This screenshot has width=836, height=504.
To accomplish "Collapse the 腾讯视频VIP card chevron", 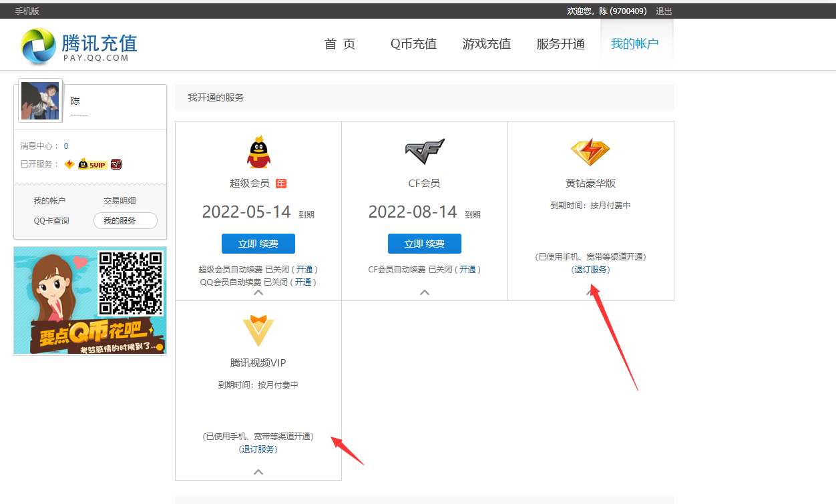I will (258, 472).
